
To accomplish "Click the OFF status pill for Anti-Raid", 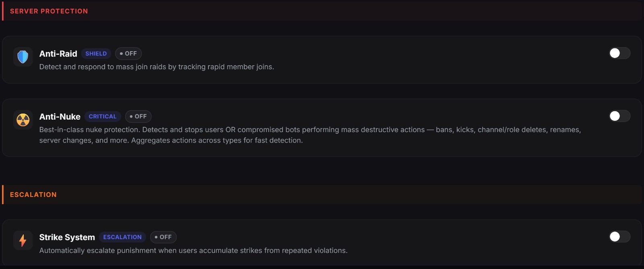I will point(128,54).
